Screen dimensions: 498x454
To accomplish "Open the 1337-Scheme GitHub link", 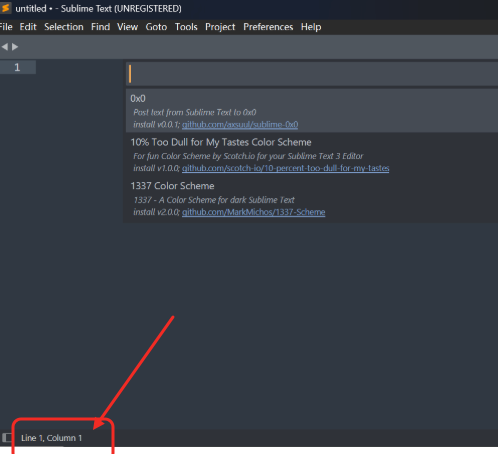I will [x=253, y=212].
